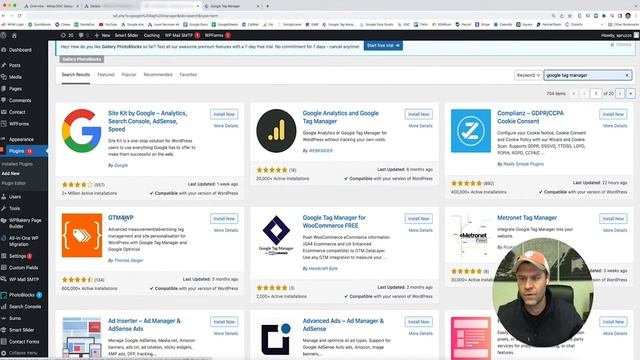This screenshot has width=640, height=360.
Task: Click Start free trial button
Action: click(383, 46)
